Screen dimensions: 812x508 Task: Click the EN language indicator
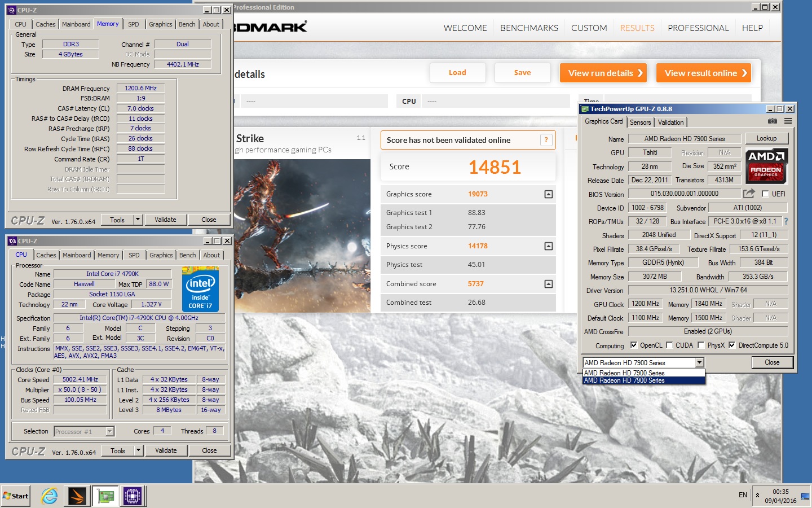743,495
